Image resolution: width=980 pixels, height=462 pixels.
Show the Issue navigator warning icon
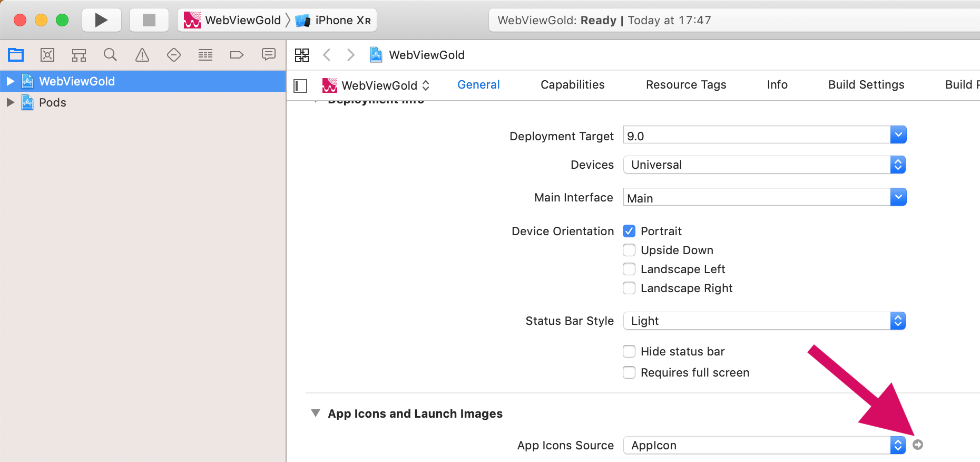coord(142,55)
